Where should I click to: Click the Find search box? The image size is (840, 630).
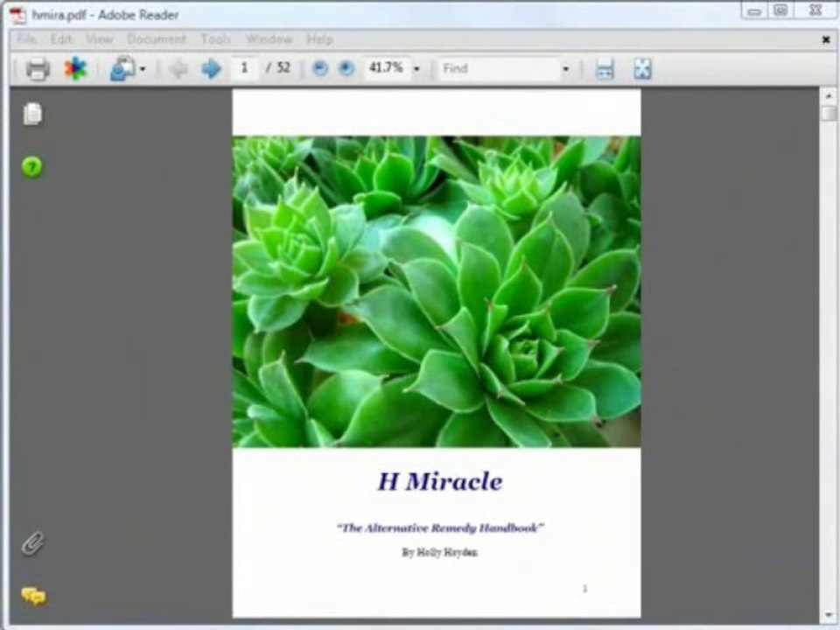pyautogui.click(x=500, y=68)
